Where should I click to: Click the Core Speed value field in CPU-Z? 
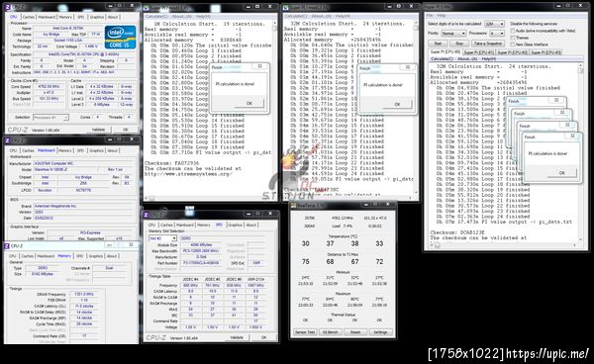coord(49,87)
